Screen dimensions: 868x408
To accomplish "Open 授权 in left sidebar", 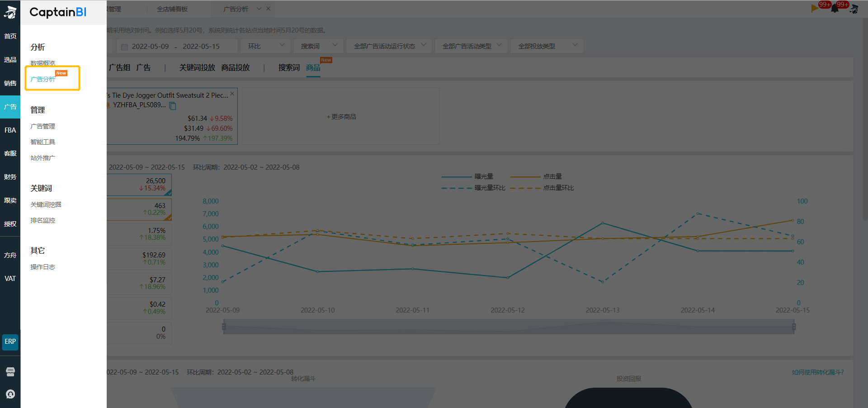I will 10,224.
